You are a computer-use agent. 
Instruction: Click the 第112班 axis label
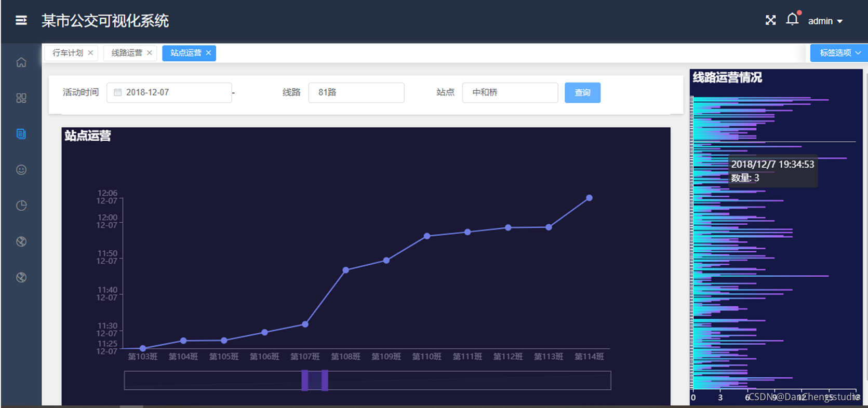[508, 357]
